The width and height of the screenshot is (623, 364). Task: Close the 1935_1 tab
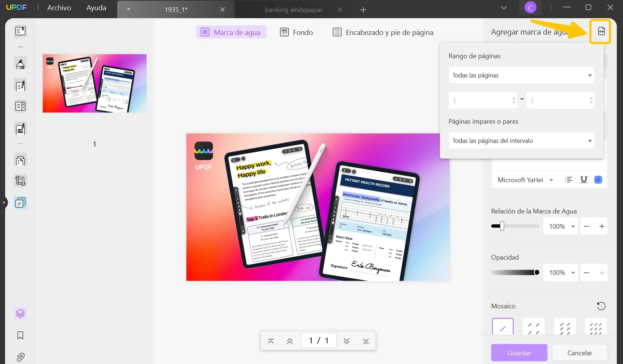[222, 10]
